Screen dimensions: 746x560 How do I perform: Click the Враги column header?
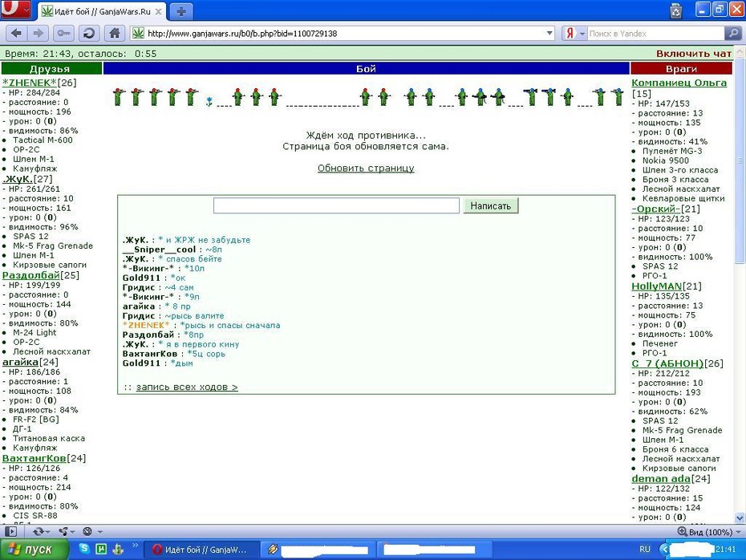tap(681, 68)
